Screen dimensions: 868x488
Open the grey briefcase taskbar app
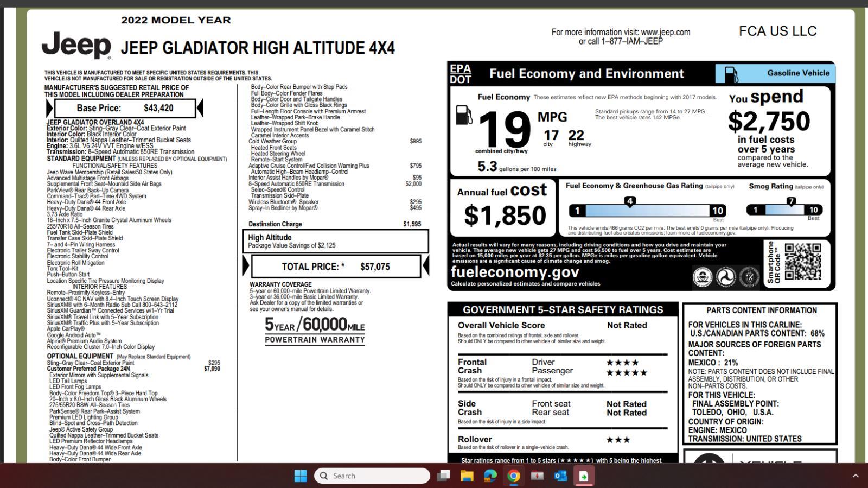(537, 476)
